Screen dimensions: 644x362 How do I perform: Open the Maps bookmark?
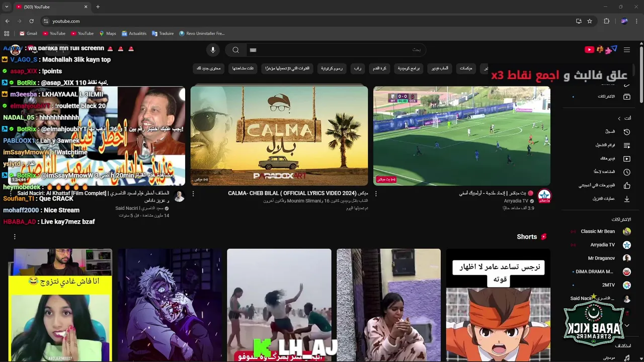click(x=108, y=34)
